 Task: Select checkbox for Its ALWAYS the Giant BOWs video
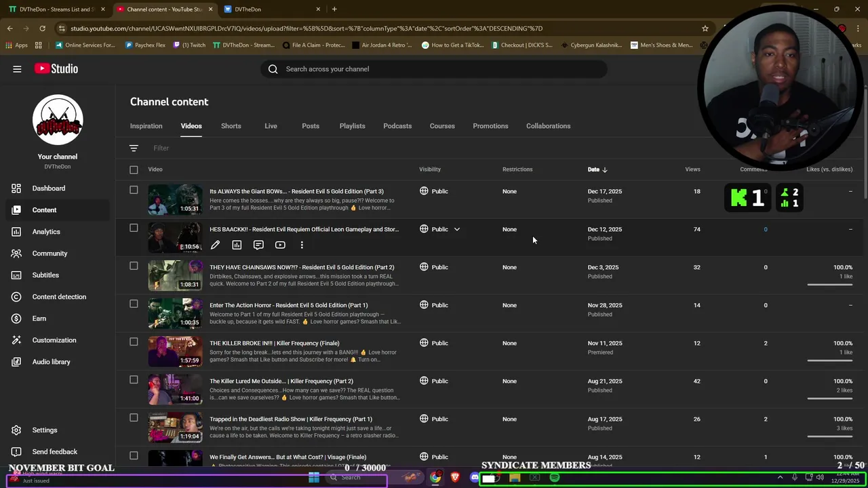click(x=134, y=190)
